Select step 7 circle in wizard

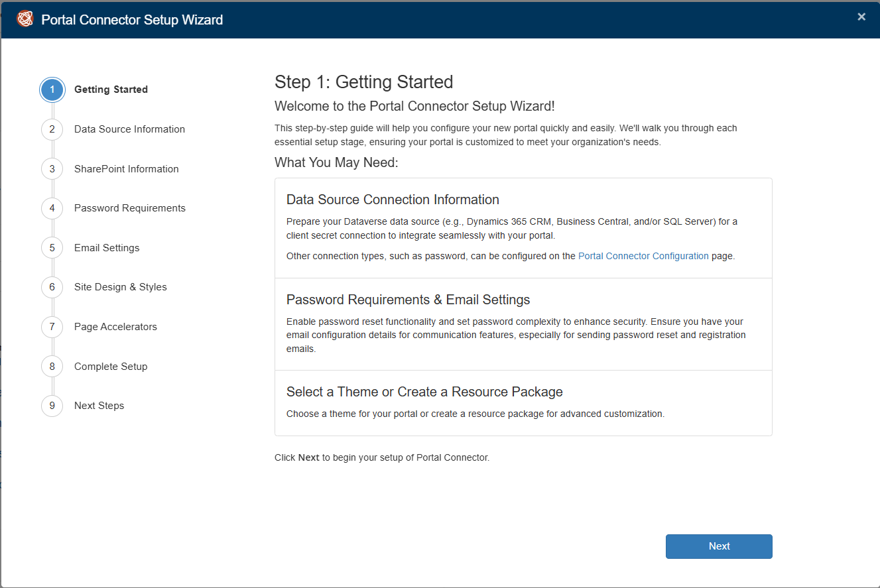pos(52,327)
